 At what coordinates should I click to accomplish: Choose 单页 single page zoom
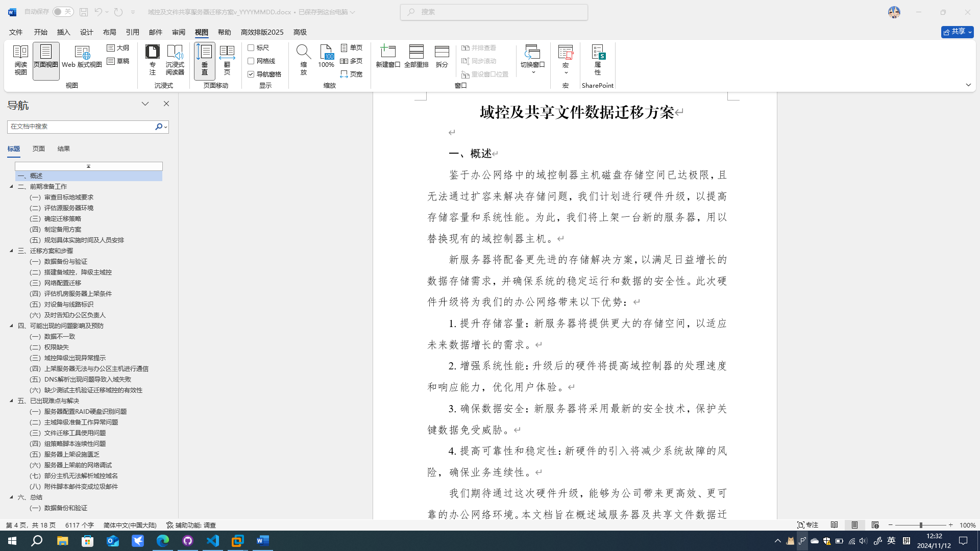[x=352, y=48]
